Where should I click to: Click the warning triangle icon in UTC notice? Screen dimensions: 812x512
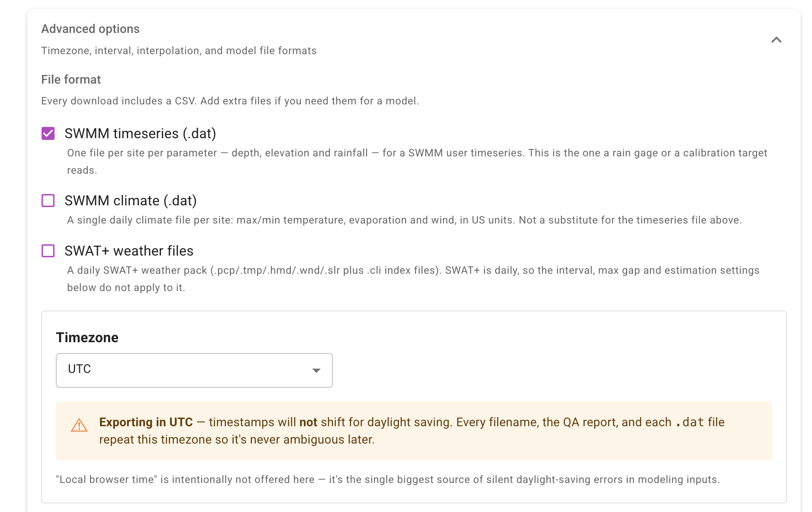79,425
